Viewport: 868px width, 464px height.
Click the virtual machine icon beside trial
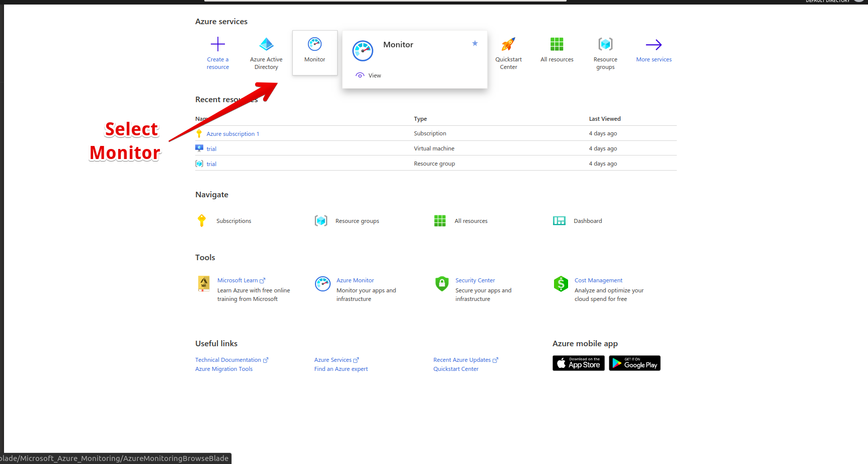tap(199, 148)
